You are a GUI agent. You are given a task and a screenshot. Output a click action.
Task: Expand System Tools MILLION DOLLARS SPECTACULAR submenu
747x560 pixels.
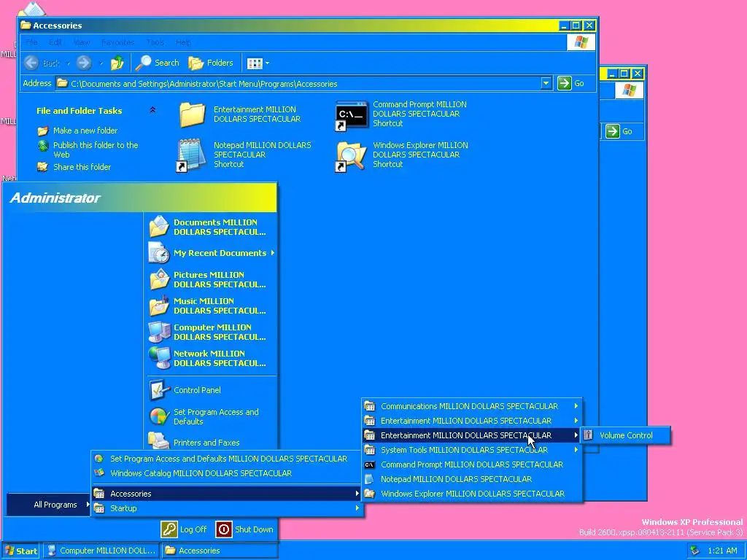(472, 450)
